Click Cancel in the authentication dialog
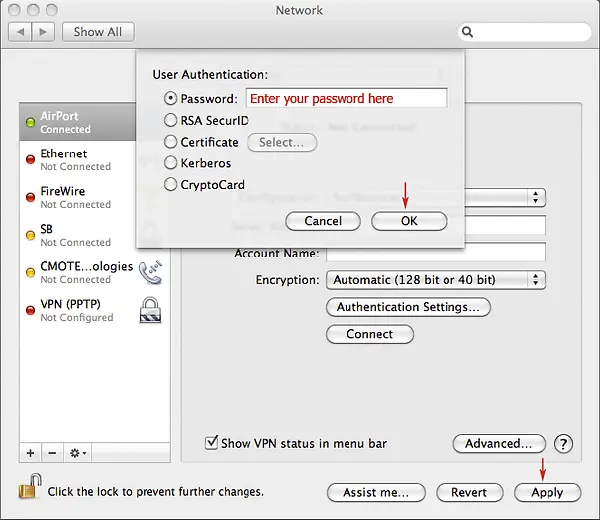 click(323, 221)
